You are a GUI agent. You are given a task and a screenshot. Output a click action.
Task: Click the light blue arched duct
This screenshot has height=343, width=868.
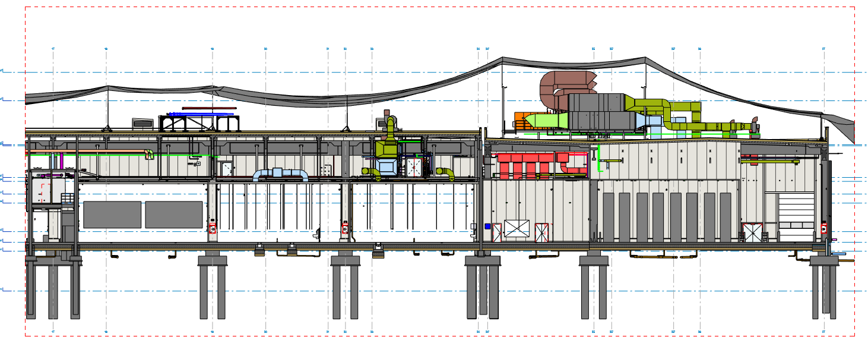[280, 174]
